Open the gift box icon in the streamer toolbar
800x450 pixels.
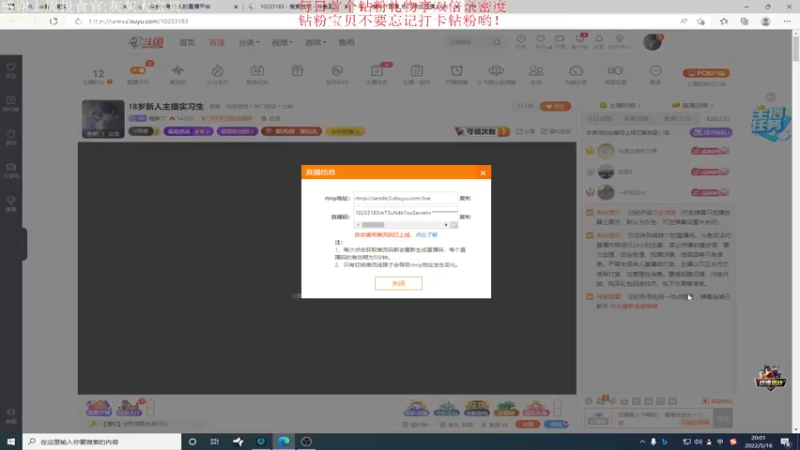pos(297,70)
